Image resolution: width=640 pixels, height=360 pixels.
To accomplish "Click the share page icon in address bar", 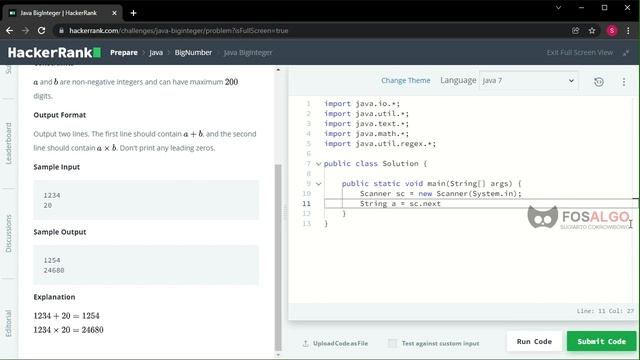I will tap(576, 31).
